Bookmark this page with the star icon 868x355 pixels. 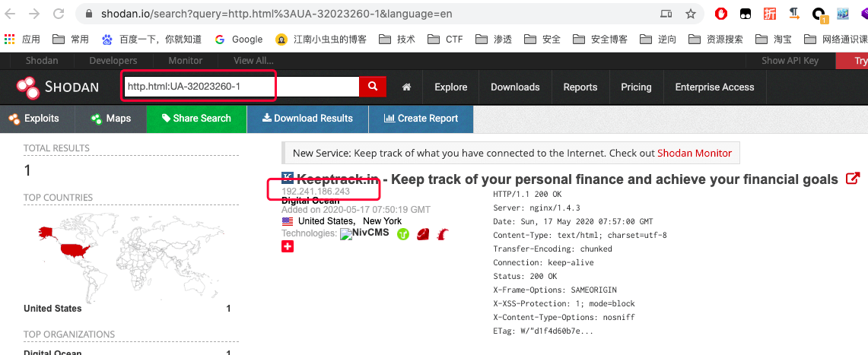pos(690,14)
